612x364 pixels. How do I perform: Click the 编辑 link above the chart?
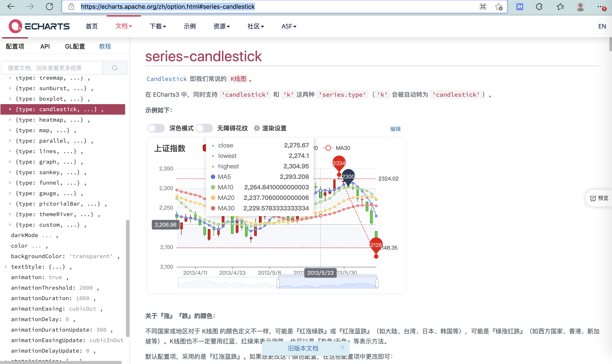coord(395,129)
